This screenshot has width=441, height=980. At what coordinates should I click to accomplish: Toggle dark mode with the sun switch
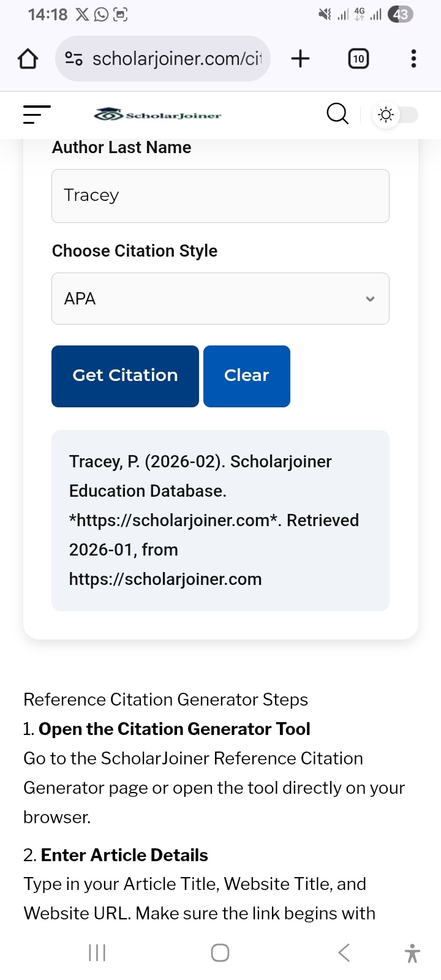click(x=395, y=115)
